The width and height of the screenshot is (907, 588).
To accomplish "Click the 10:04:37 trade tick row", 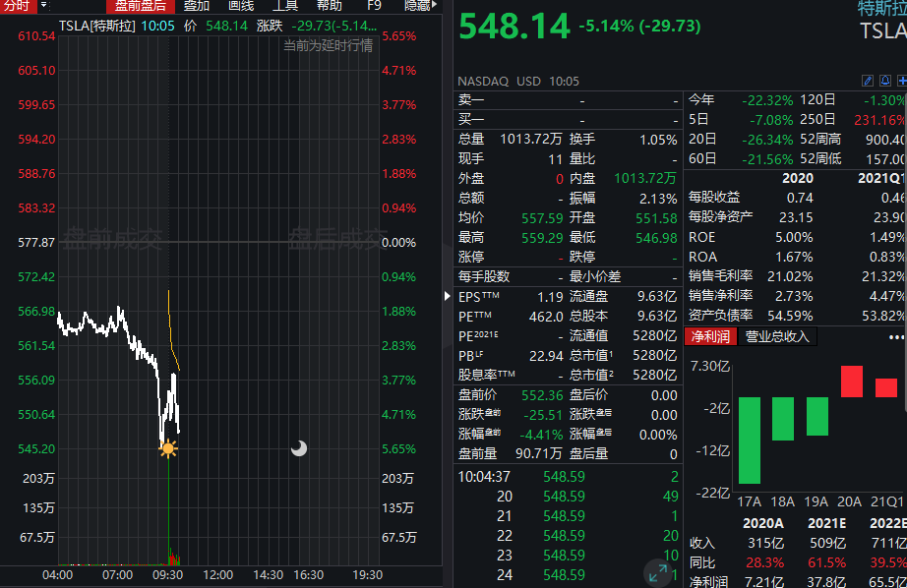I will click(568, 477).
